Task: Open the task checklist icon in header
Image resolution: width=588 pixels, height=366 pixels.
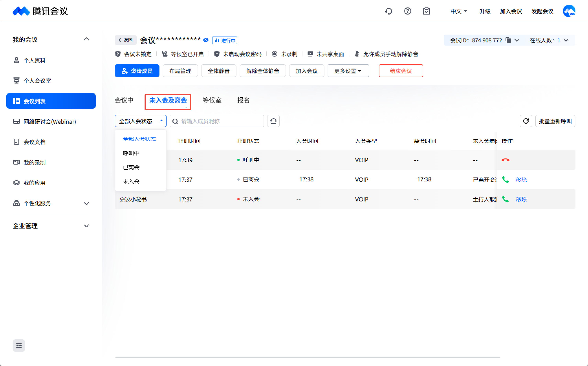Action: [427, 11]
